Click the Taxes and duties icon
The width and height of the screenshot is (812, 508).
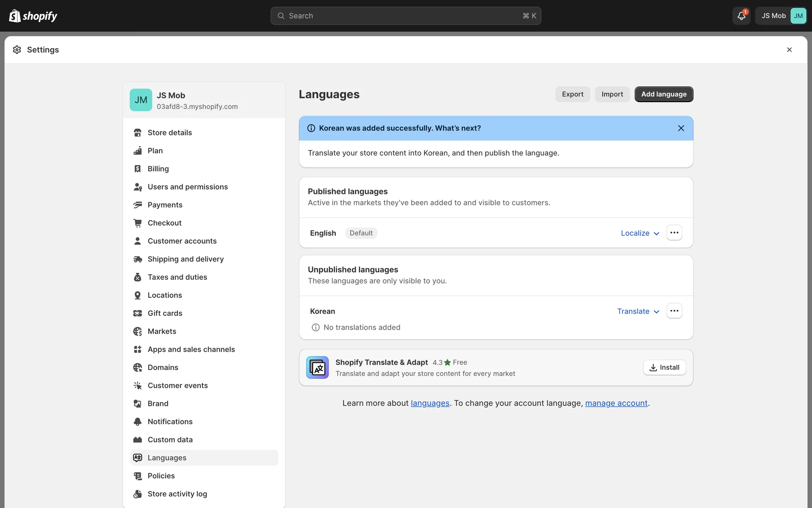(137, 277)
